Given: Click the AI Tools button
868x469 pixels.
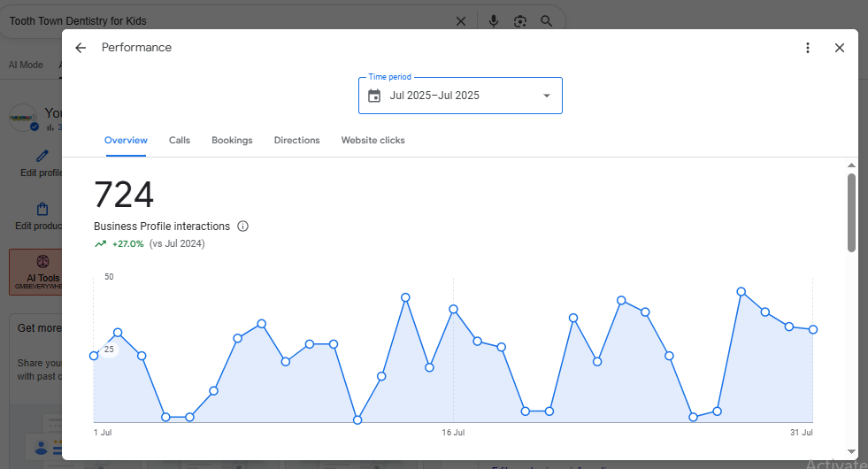Looking at the screenshot, I should tap(36, 272).
